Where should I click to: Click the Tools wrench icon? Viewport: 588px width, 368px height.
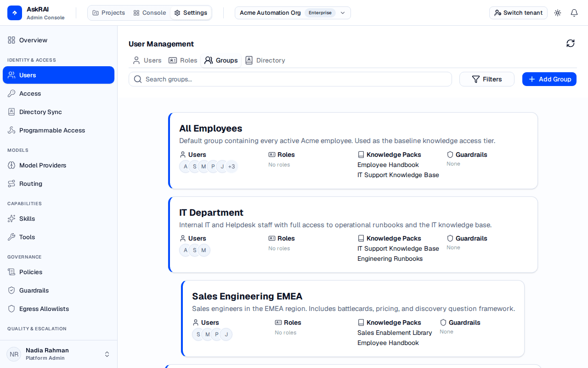point(11,237)
